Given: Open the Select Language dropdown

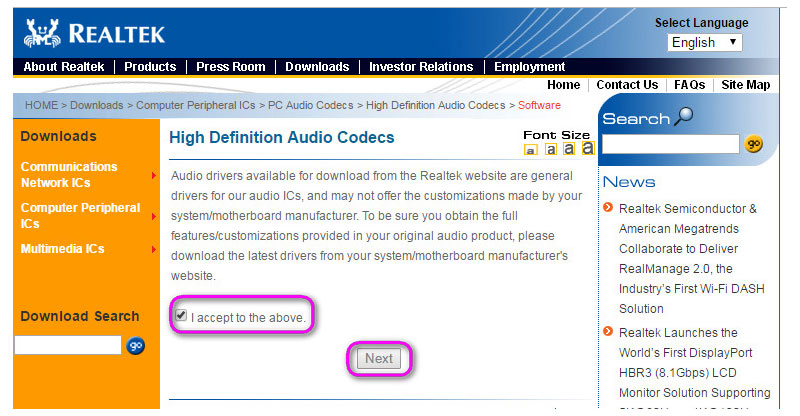Looking at the screenshot, I should [704, 42].
